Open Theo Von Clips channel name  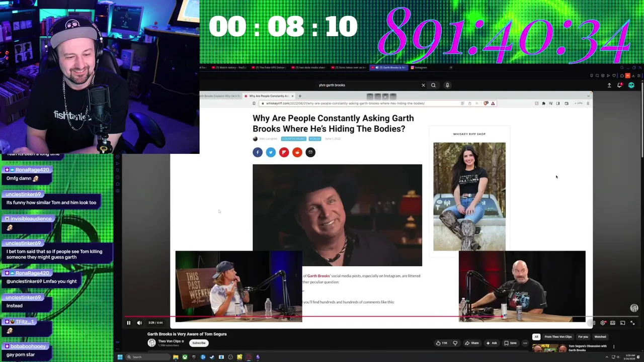click(169, 341)
